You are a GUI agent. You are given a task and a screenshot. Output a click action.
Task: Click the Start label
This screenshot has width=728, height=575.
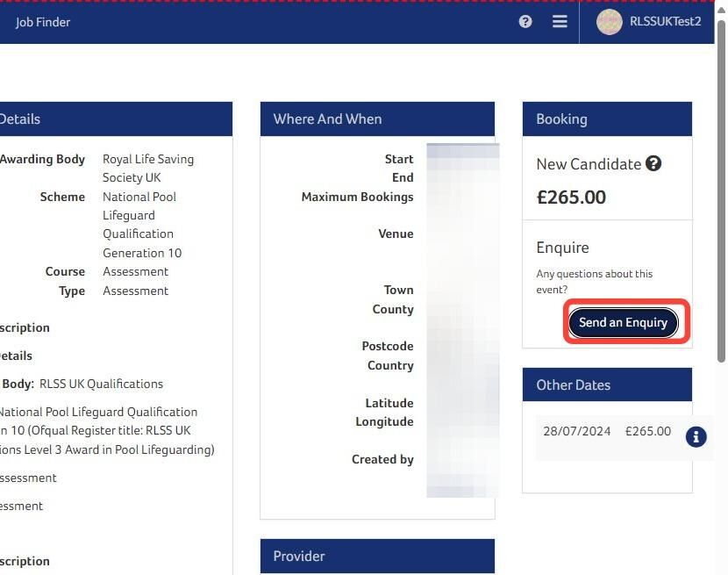(x=399, y=159)
